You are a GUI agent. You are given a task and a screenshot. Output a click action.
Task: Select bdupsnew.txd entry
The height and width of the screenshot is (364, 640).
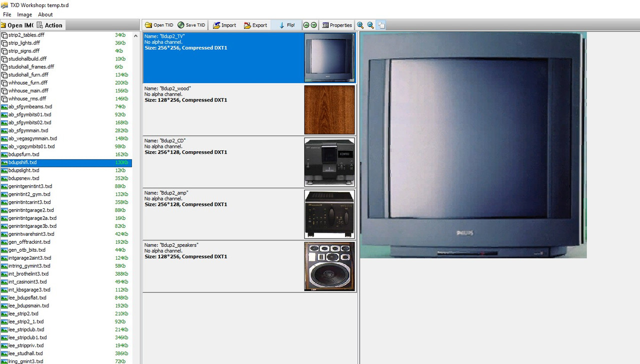[66, 178]
